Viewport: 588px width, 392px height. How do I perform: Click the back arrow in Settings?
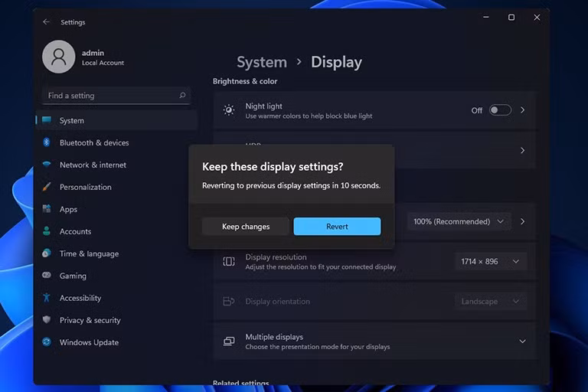pyautogui.click(x=46, y=22)
